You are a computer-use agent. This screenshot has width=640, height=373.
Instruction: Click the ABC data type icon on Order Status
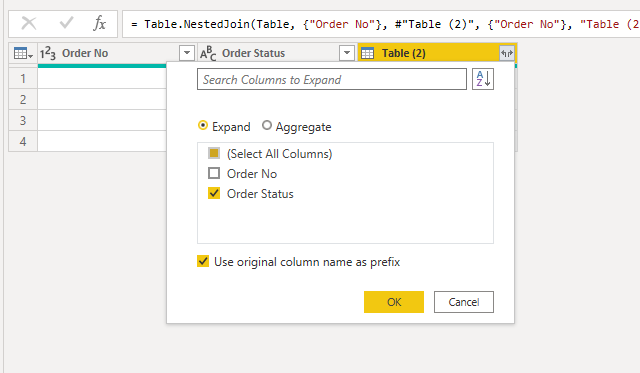(x=208, y=53)
